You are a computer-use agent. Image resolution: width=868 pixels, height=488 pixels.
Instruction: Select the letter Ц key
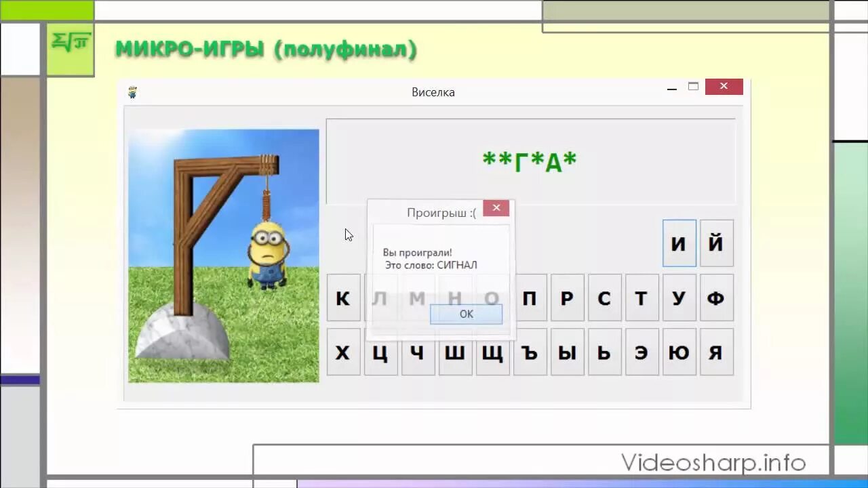point(381,352)
